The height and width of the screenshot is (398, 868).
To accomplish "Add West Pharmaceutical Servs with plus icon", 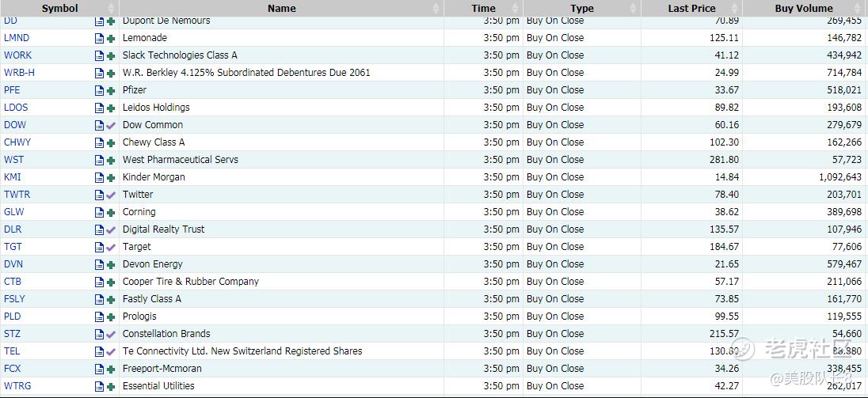I will [111, 161].
